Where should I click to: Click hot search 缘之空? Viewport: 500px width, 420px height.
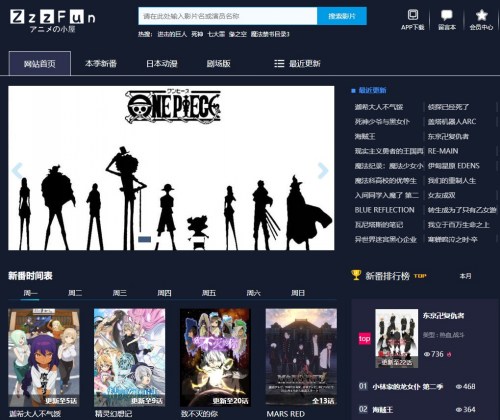click(x=238, y=34)
